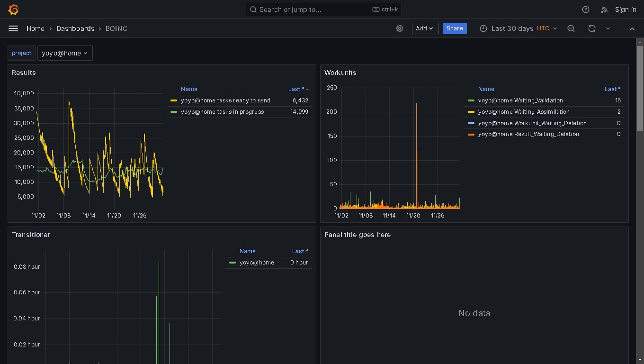Go to Dashboards breadcrumb

click(75, 28)
